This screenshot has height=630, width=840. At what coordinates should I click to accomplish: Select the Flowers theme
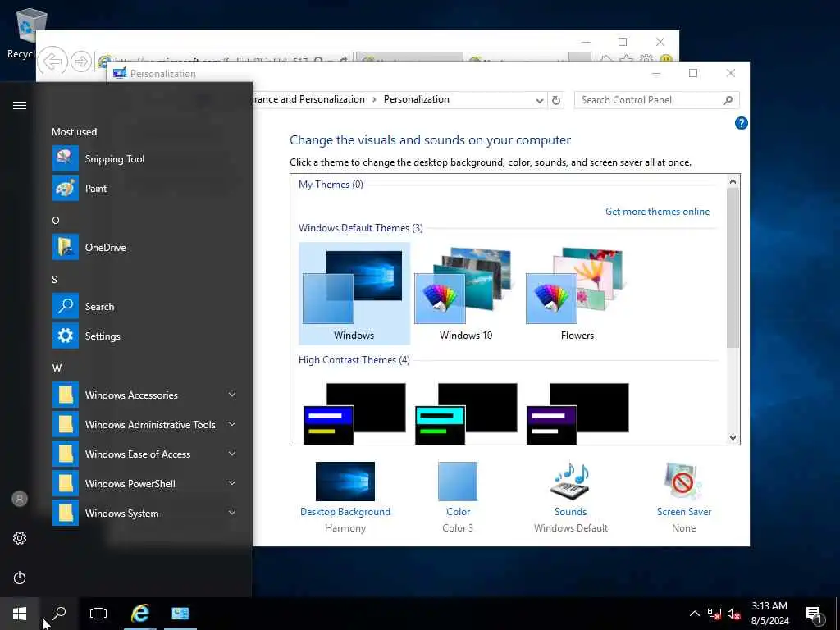coord(577,294)
